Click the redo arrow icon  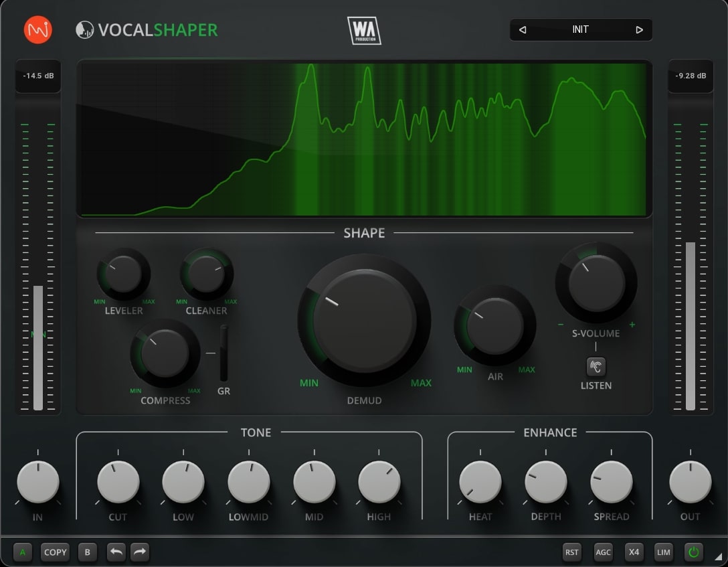[x=139, y=552]
